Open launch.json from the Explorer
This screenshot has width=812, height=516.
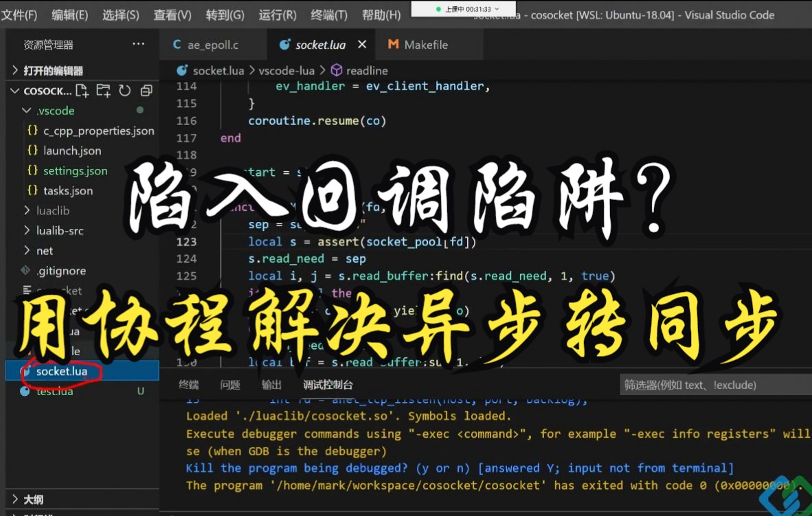click(x=73, y=150)
